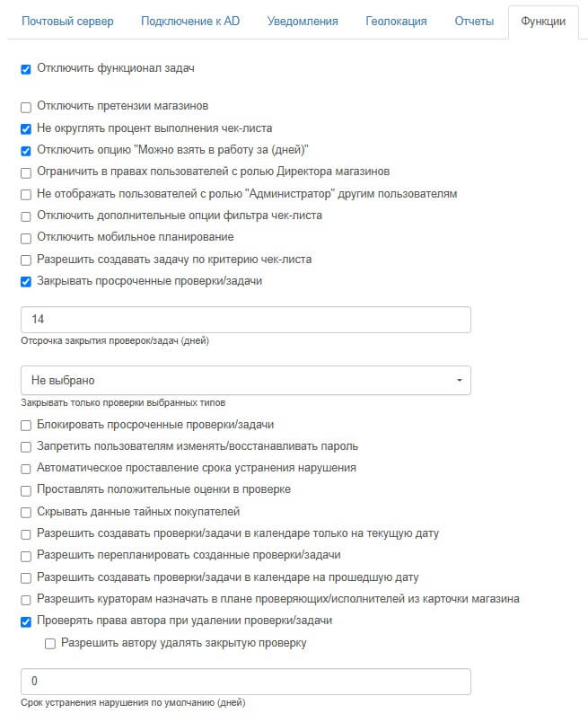Switch to Подключение к AD tab
588x722 pixels.
pyautogui.click(x=190, y=21)
